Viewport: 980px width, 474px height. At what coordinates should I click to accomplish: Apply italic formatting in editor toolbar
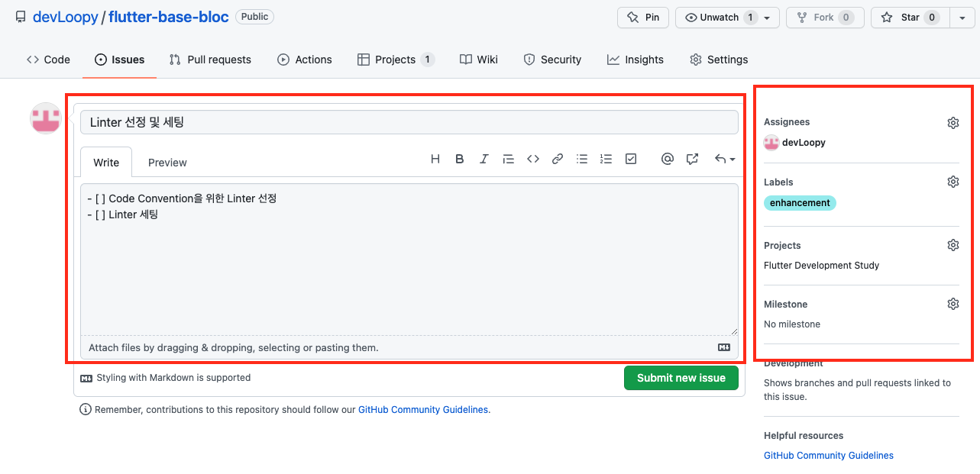click(484, 159)
